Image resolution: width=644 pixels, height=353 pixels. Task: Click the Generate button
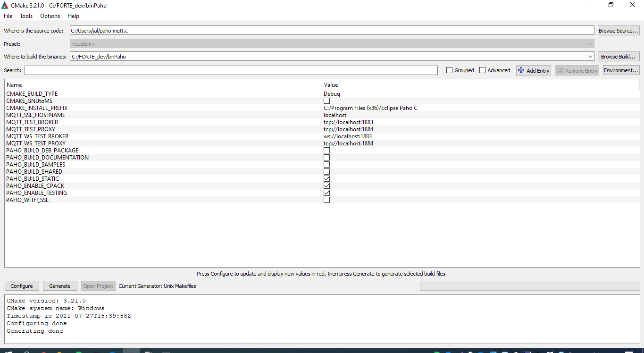pyautogui.click(x=60, y=286)
